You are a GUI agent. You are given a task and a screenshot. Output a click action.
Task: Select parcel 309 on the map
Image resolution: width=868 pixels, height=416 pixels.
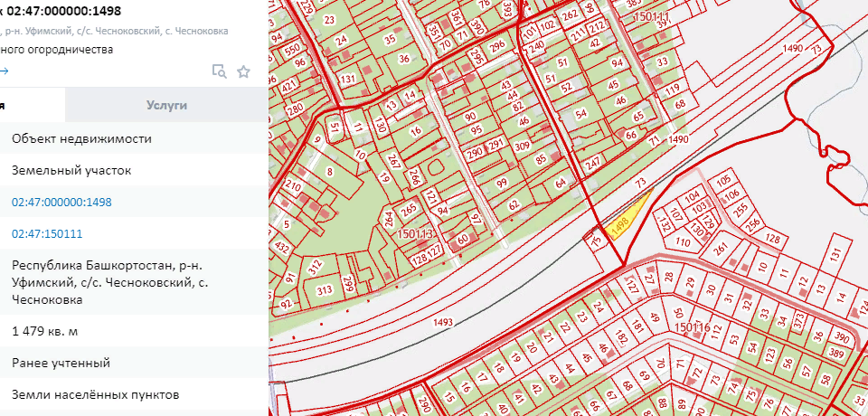546,147
